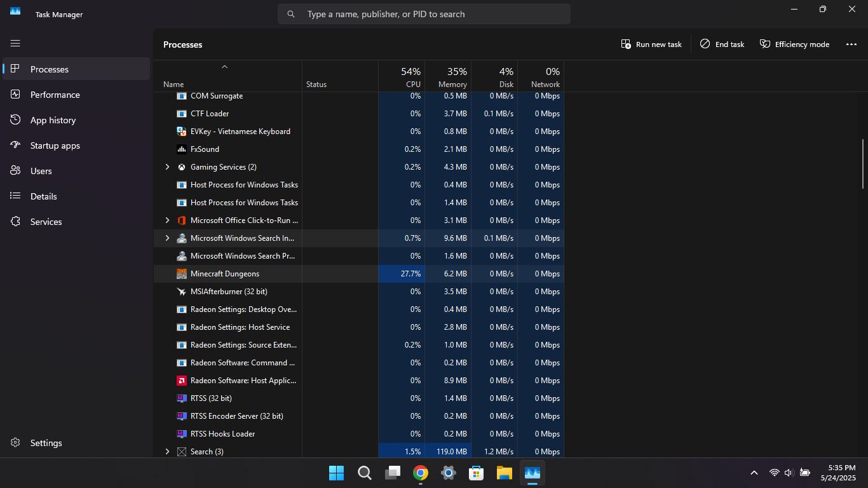Click the FxSound process icon
The height and width of the screenshot is (488, 868).
click(182, 149)
